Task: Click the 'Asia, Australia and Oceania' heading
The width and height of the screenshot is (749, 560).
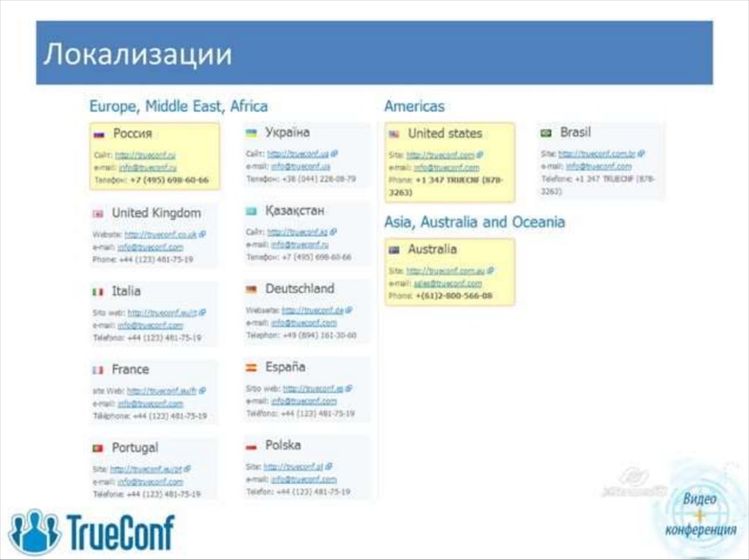Action: coord(475,222)
